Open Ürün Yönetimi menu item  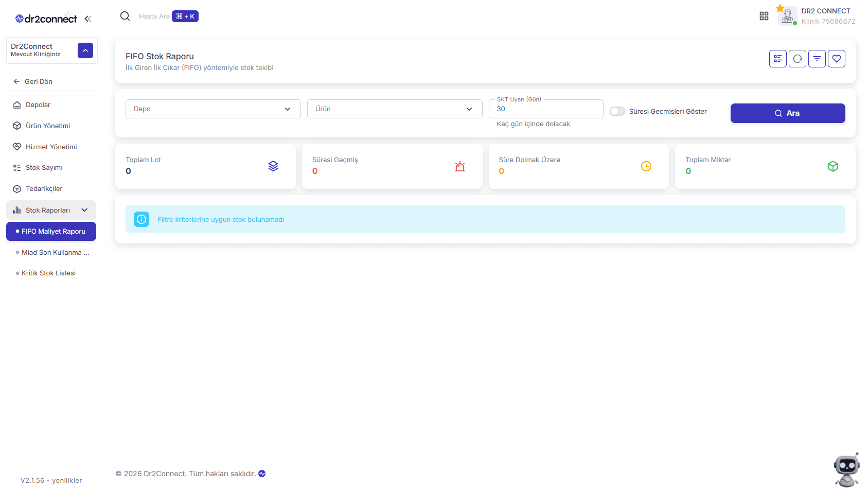point(51,126)
